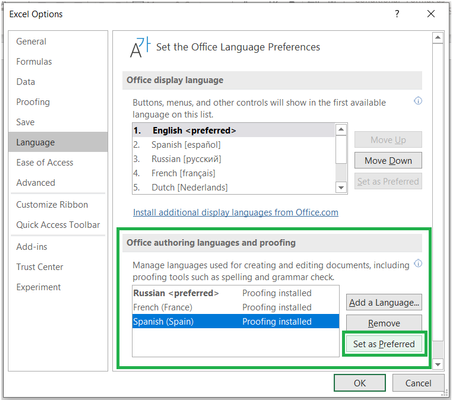
Task: Click the language preferences icon in the heading
Action: (x=140, y=47)
